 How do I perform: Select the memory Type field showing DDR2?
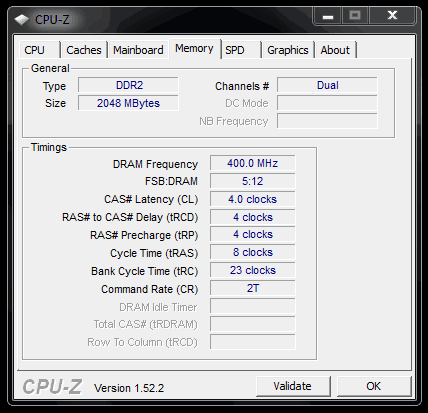pos(128,85)
